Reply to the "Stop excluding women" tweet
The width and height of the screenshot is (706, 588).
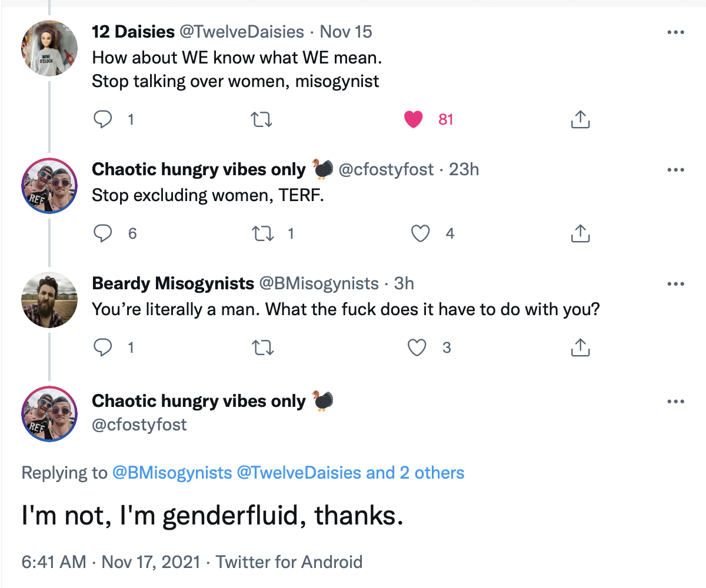pos(104,233)
